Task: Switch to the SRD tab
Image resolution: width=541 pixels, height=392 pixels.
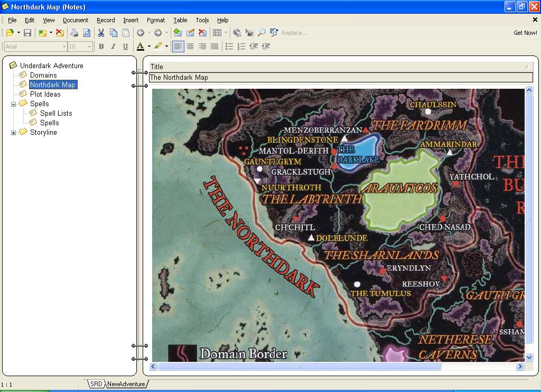Action: pos(96,384)
